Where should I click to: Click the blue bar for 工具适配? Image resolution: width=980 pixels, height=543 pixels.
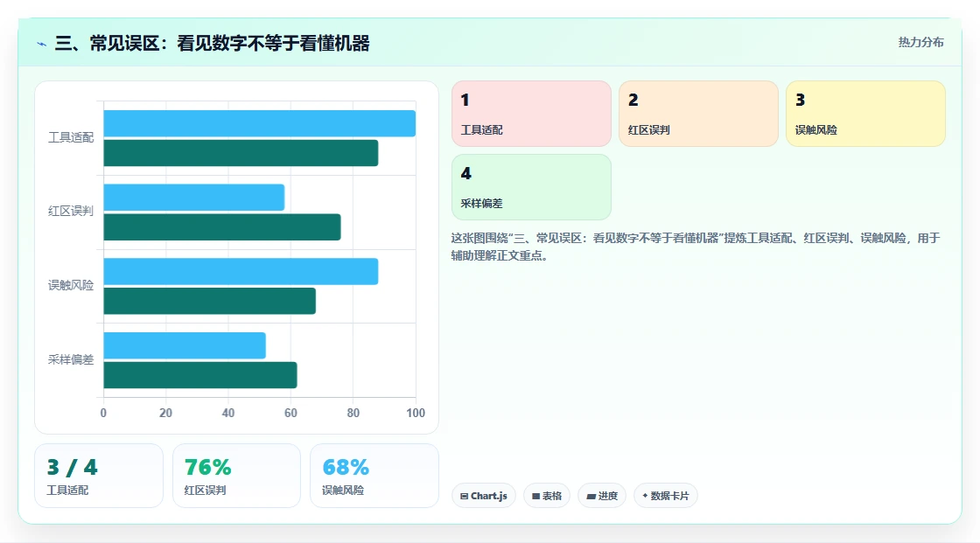click(x=259, y=123)
